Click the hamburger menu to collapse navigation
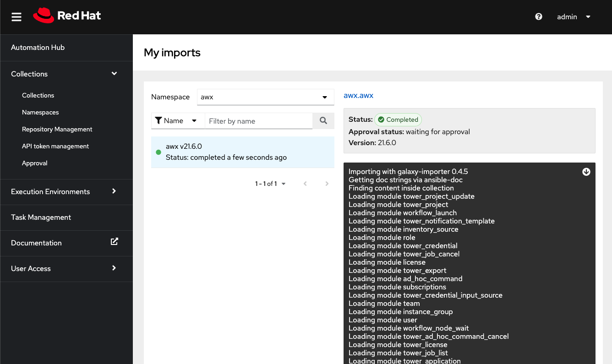The width and height of the screenshot is (612, 364). [x=16, y=17]
